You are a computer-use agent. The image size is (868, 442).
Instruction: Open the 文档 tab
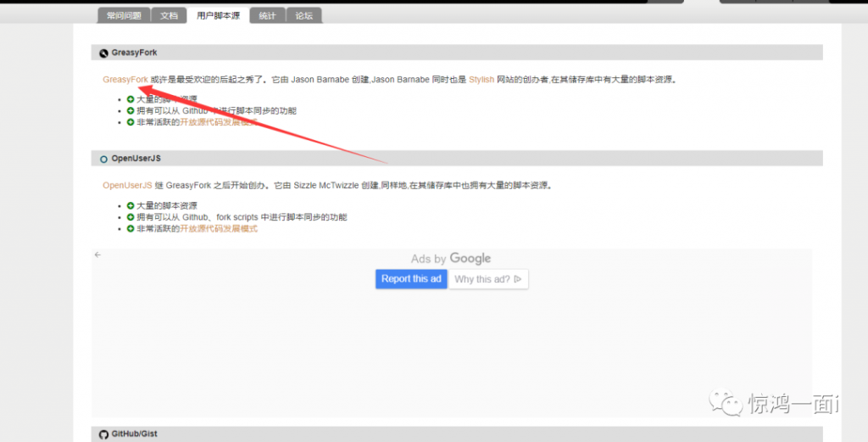point(170,15)
